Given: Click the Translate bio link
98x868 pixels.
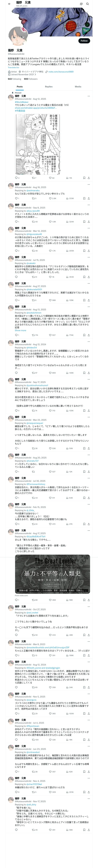Looking at the screenshot, I should point(14,67).
